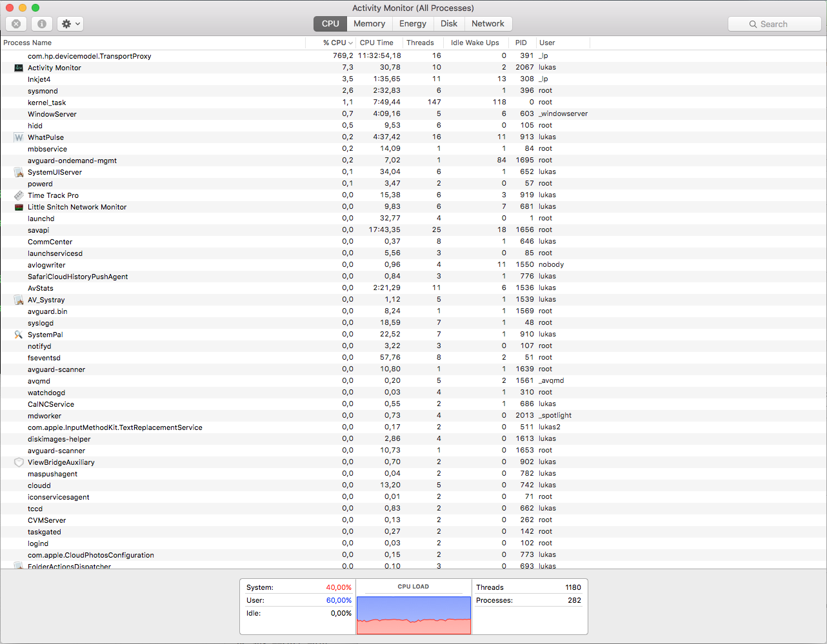
Task: Click the CPU Load graph
Action: 413,615
